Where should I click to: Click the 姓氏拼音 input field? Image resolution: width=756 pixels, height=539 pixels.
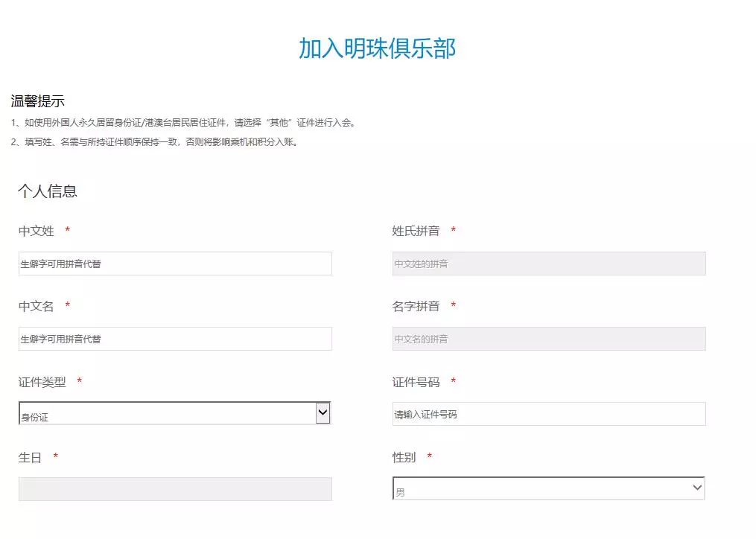549,264
